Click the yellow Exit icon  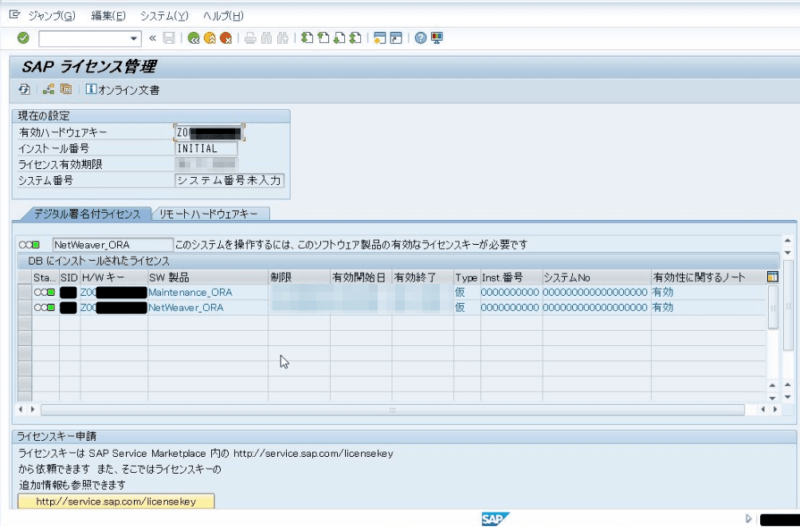click(x=209, y=38)
